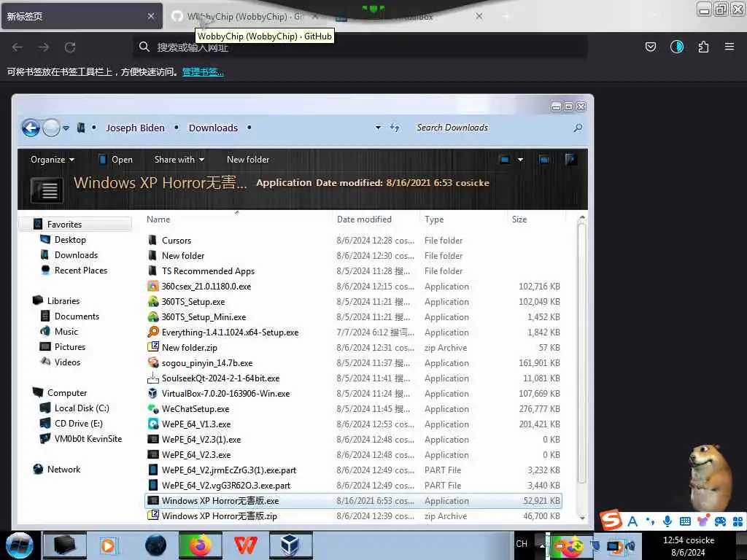Click the Search Downloads field

[x=491, y=128]
